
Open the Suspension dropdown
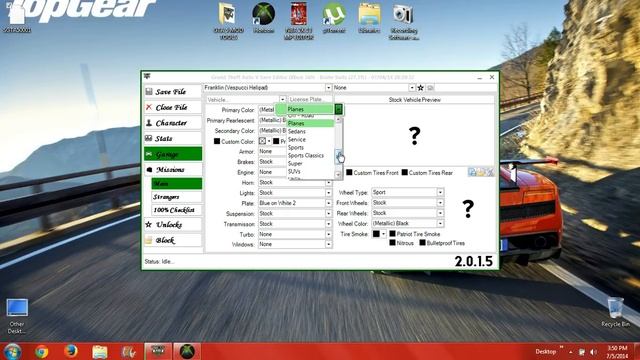(328, 213)
